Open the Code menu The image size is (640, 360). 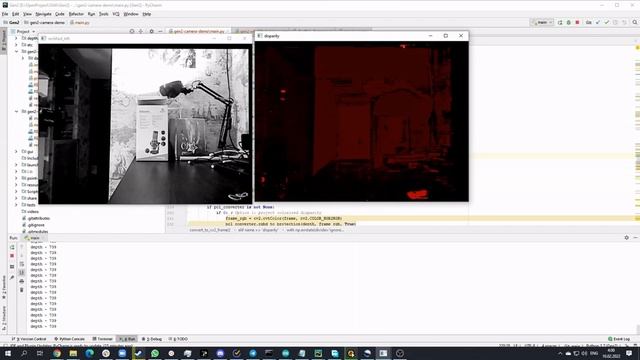(x=60, y=14)
